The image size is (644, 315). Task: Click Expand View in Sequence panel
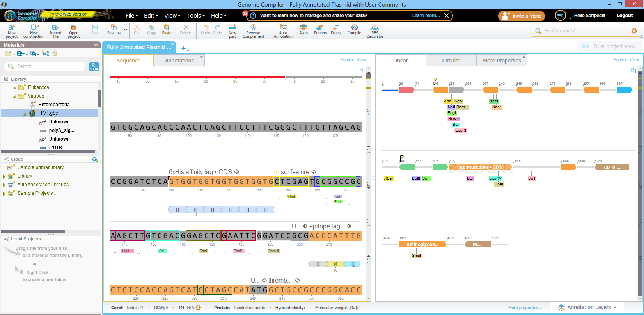click(x=353, y=60)
